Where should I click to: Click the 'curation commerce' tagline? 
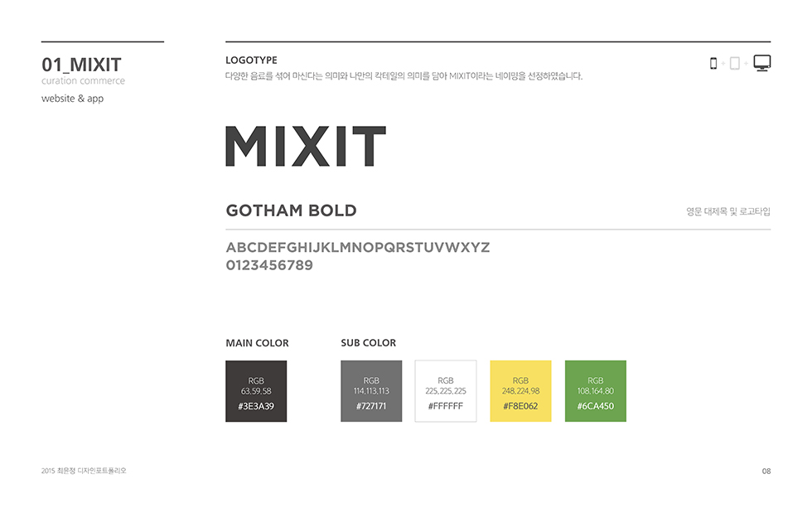(83, 81)
